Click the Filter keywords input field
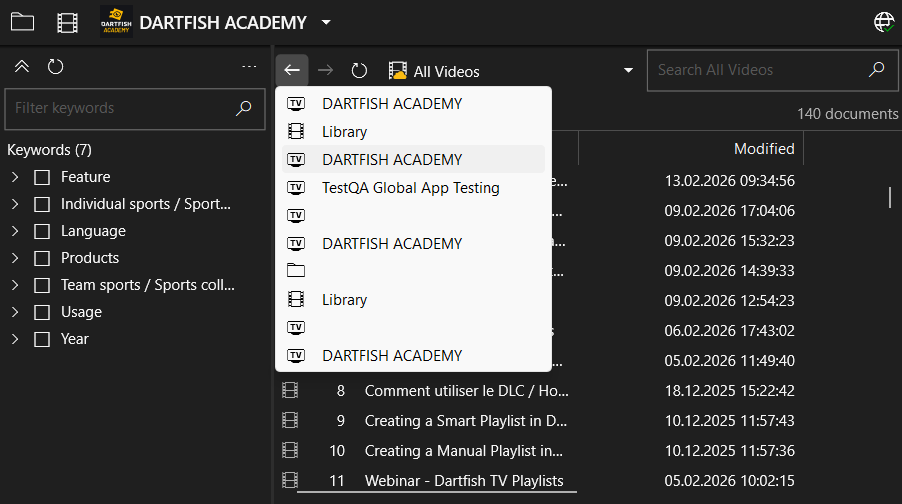Screen dimensions: 902x504 135,109
